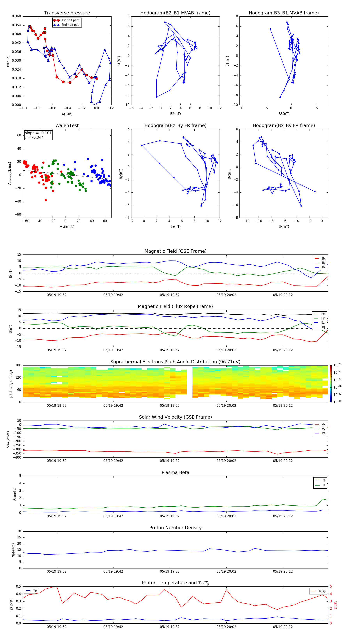Click the 'Transverse pressure' plot title
351x644 pixels.
pos(67,13)
